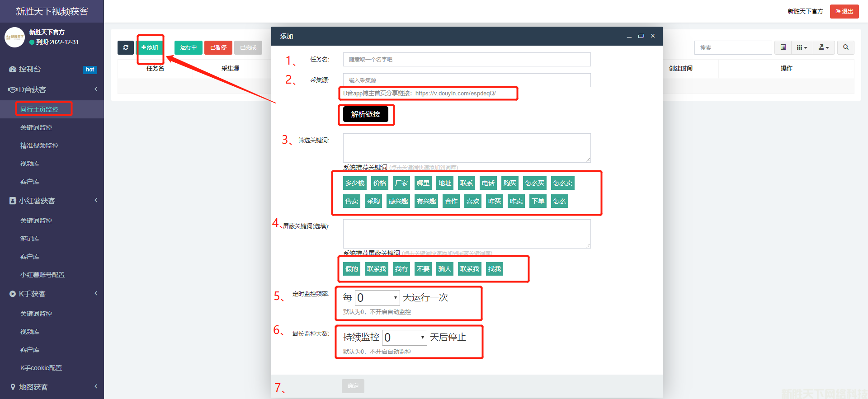Image resolution: width=868 pixels, height=399 pixels.
Task: Open the 持续监控 days dropdown
Action: (405, 338)
